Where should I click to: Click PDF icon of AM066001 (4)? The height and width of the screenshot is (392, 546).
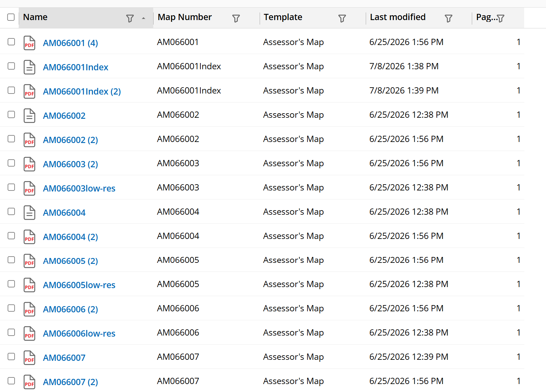[x=29, y=43]
